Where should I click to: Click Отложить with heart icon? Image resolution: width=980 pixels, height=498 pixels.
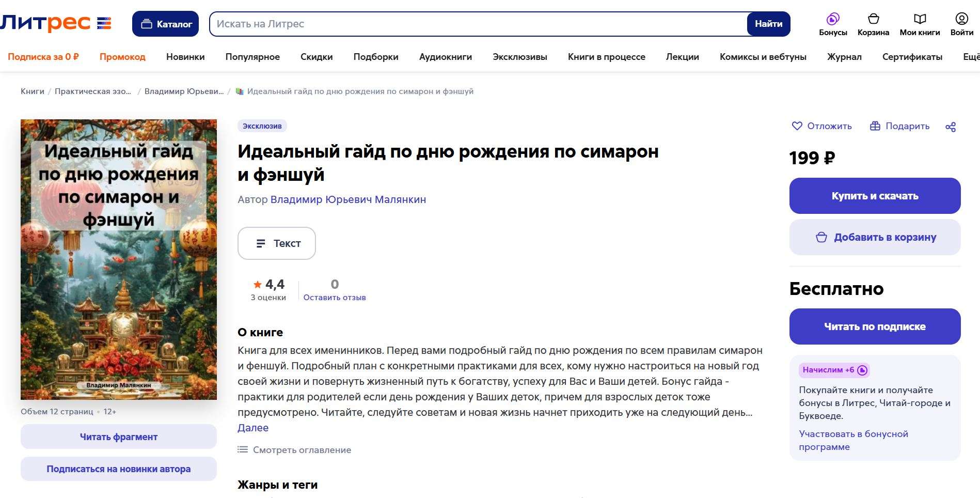point(822,126)
